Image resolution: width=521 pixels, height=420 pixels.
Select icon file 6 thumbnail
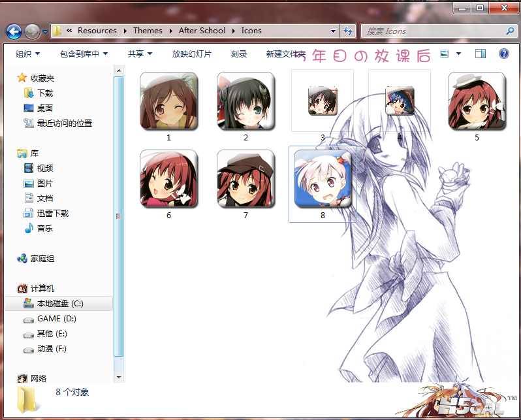pos(169,178)
